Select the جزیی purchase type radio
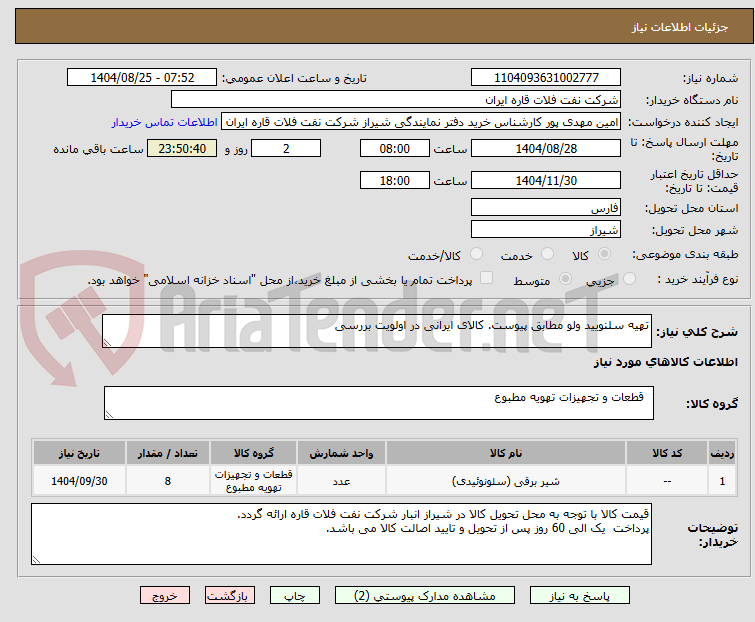755x622 pixels. [629, 279]
